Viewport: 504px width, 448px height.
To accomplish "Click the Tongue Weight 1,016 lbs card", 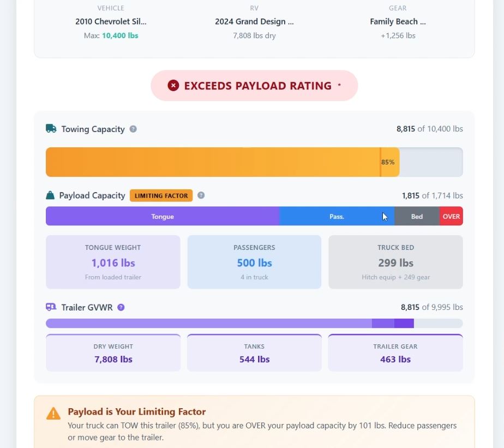I will click(113, 262).
